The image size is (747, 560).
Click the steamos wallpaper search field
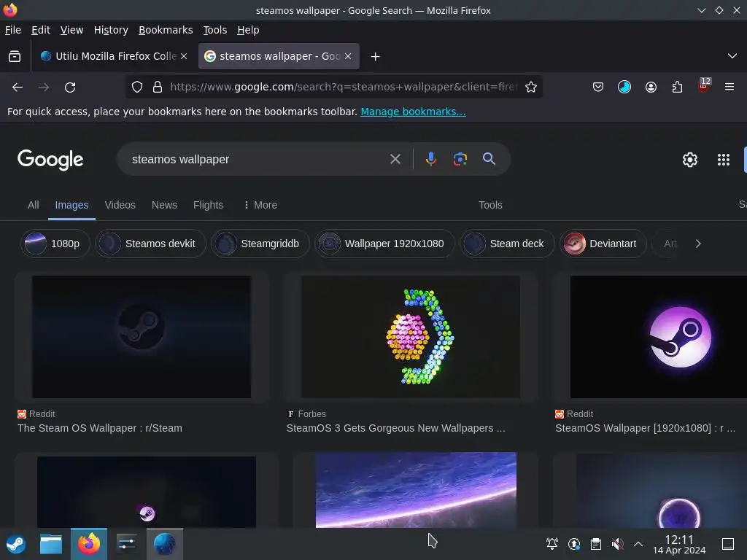(258, 159)
